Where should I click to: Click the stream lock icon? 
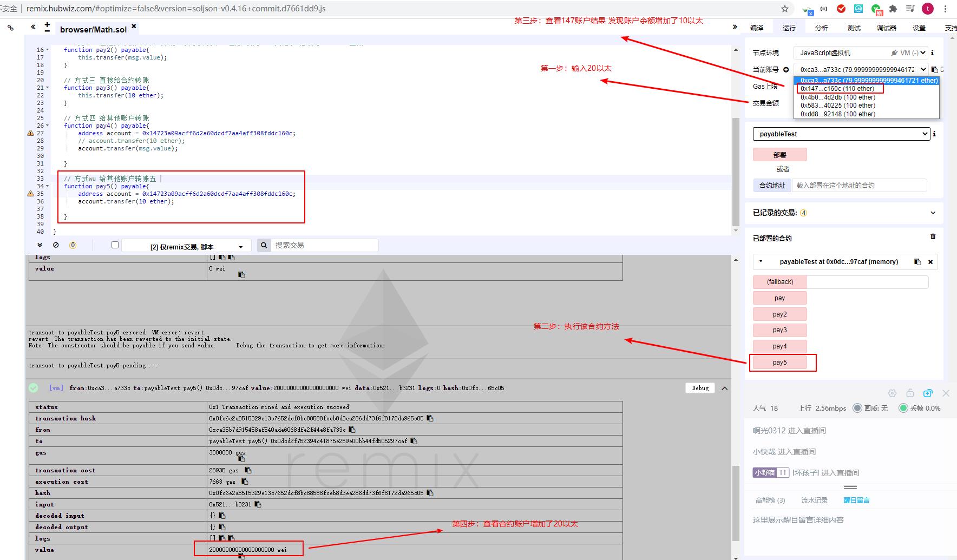[910, 393]
